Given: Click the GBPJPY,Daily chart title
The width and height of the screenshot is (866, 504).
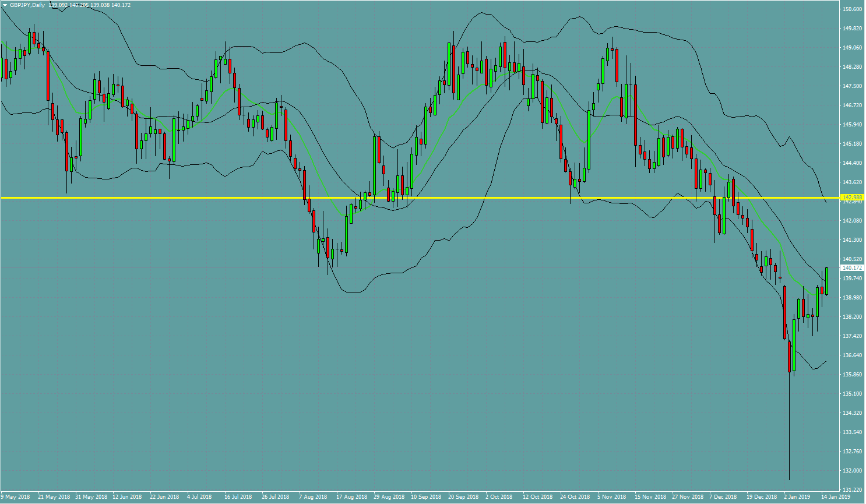Looking at the screenshot, I should tap(27, 5).
